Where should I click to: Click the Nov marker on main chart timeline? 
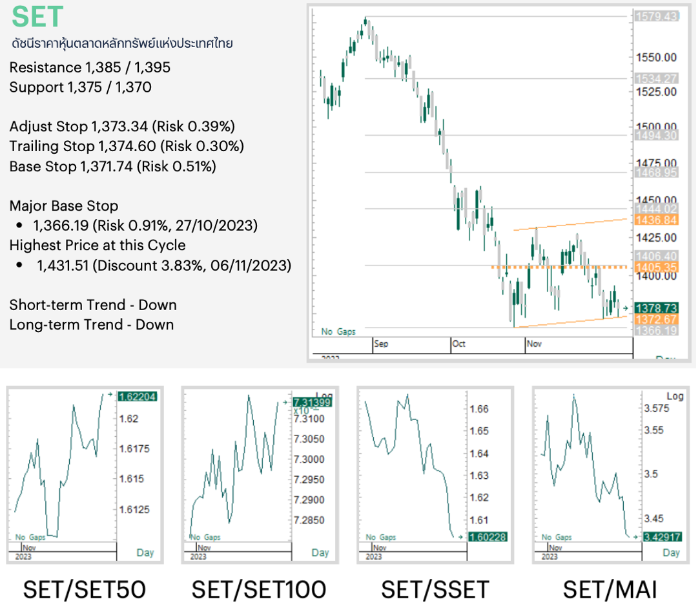[x=534, y=344]
